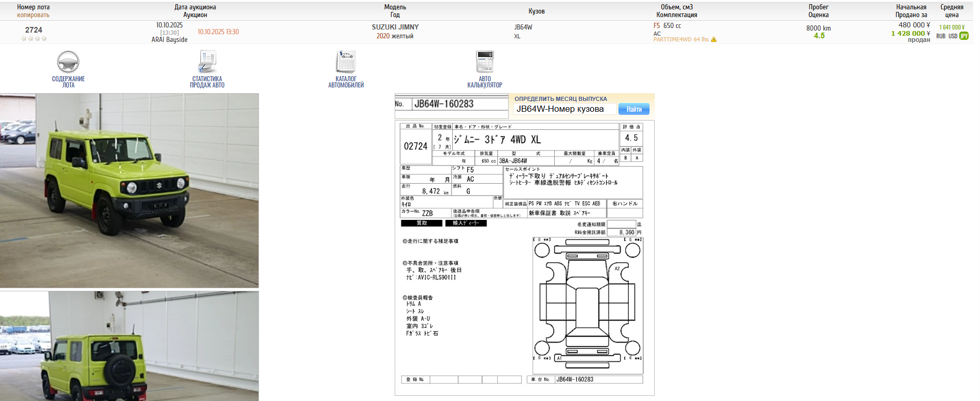Open the front view photo of the yellow Jimny

pos(129,190)
